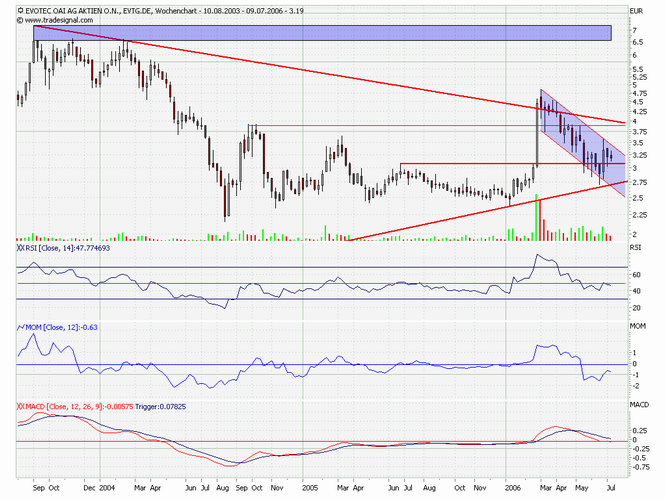Viewport: 666px width, 499px height.
Task: Click the RSI indicator icon in panel label
Action: point(21,248)
